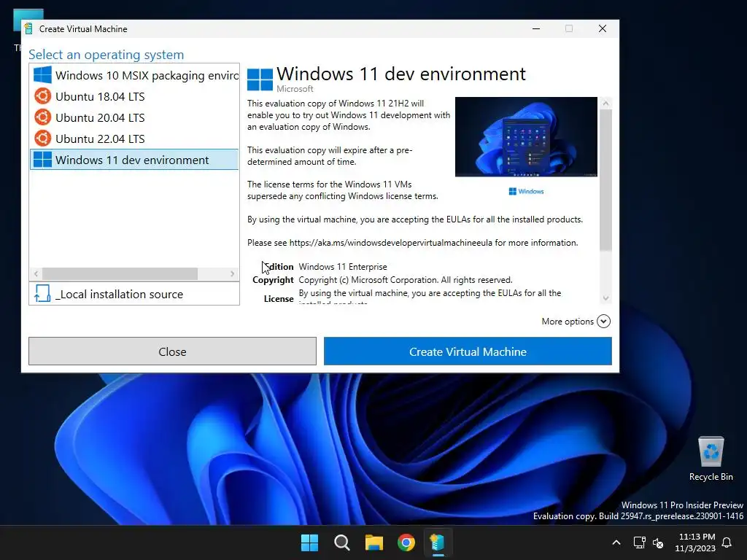Click the description scrollbar up arrow
Screen dimensions: 747x560
[605, 104]
